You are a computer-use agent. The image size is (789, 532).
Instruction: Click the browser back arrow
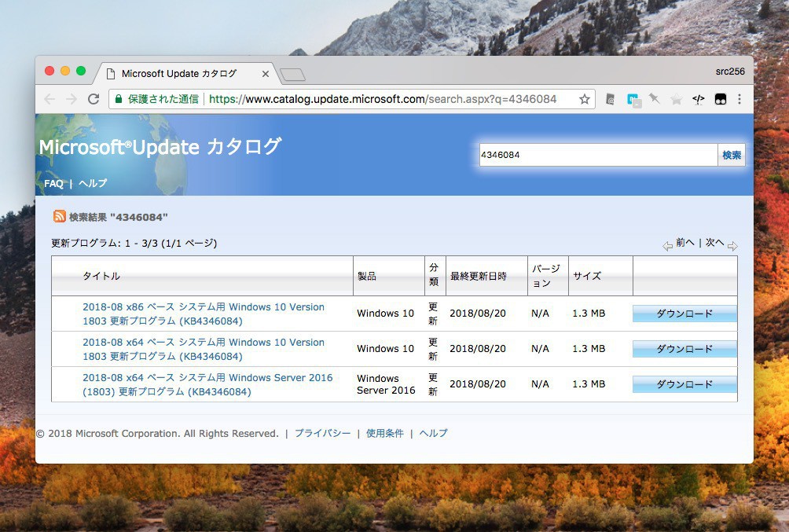click(50, 99)
